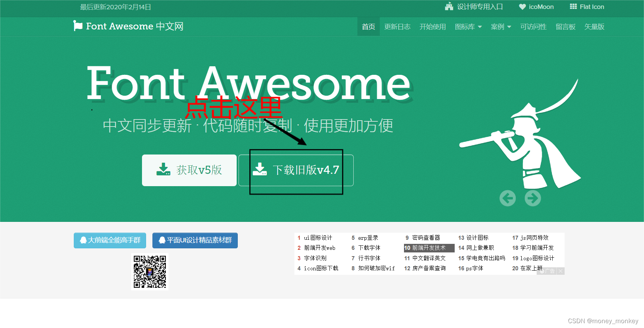Open the icoMoon link
This screenshot has height=328, width=644.
point(536,7)
